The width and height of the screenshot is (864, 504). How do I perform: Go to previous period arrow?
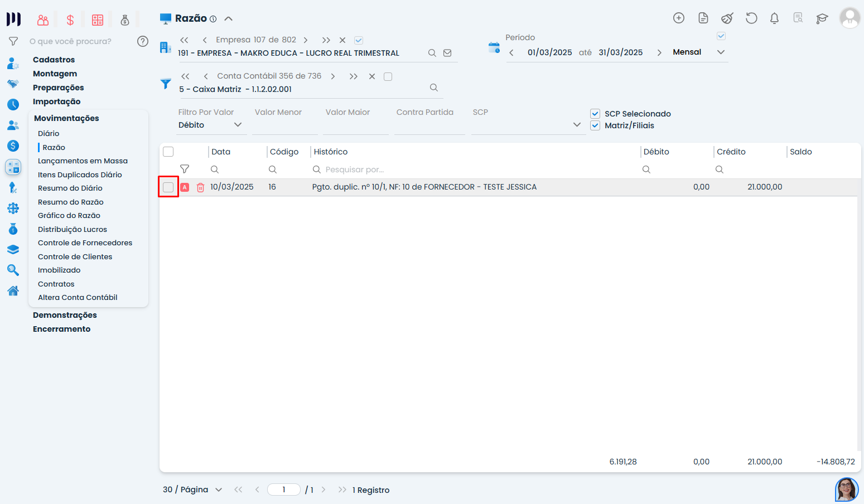click(511, 52)
